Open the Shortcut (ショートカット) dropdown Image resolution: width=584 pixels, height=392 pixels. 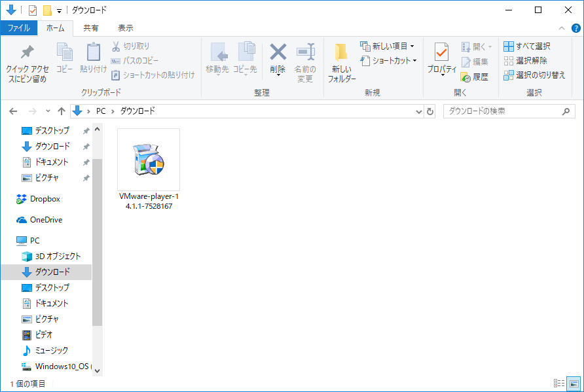pos(388,61)
